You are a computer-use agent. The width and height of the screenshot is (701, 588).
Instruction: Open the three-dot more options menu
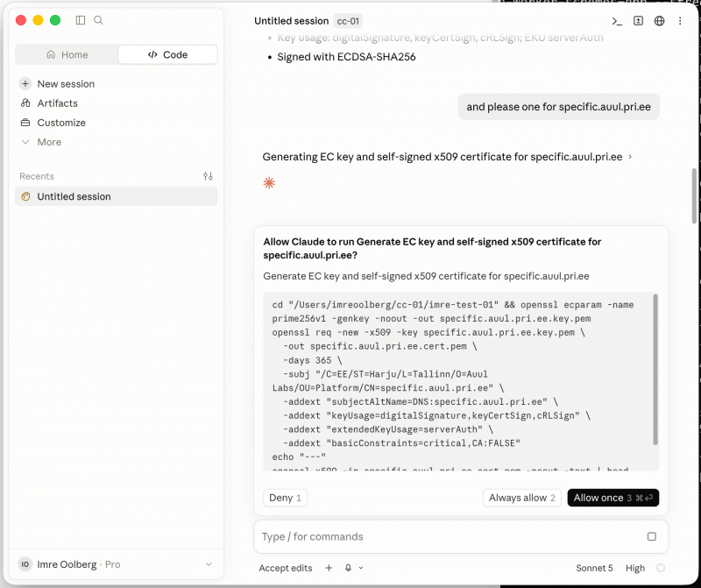click(x=680, y=21)
